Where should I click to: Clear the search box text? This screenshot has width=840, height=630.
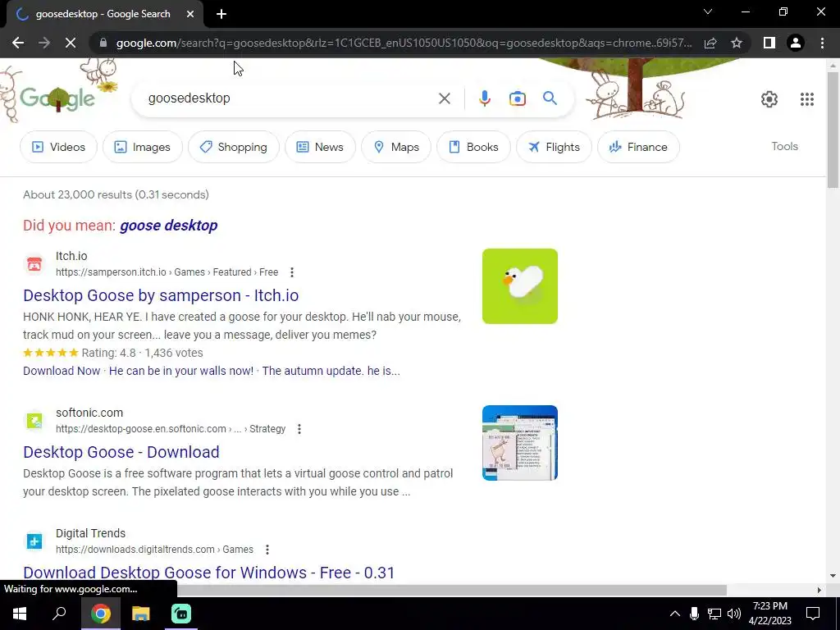point(444,98)
